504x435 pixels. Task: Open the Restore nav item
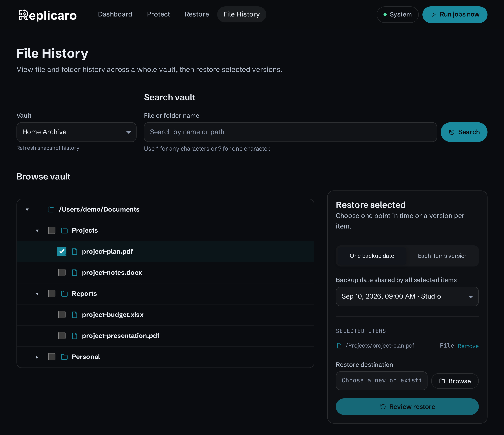point(197,14)
